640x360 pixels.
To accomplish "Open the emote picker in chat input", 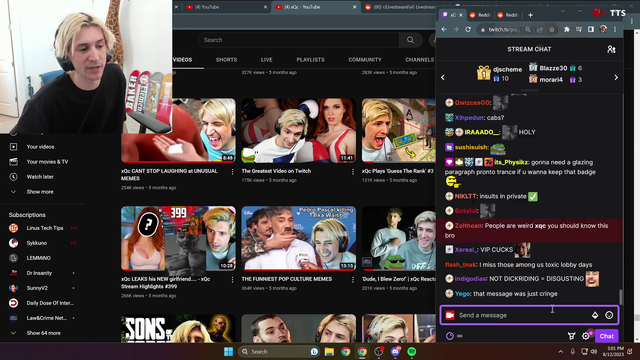I will (609, 315).
